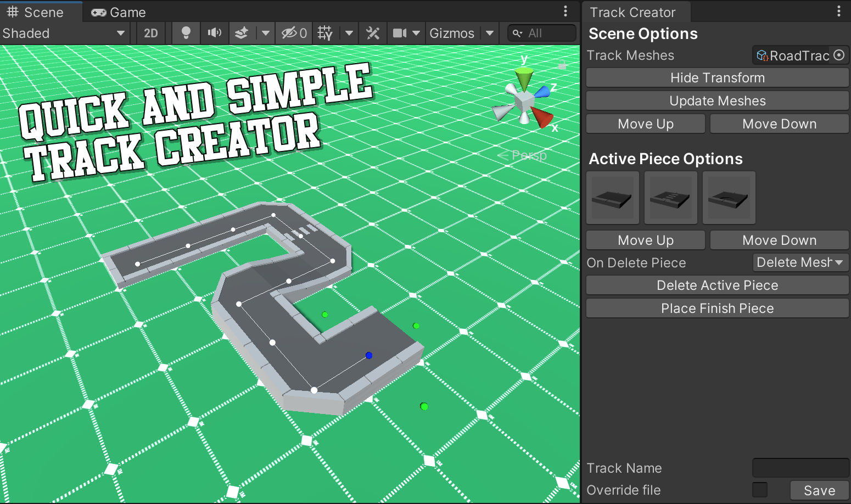
Task: Click the Track Name input field
Action: (x=800, y=468)
